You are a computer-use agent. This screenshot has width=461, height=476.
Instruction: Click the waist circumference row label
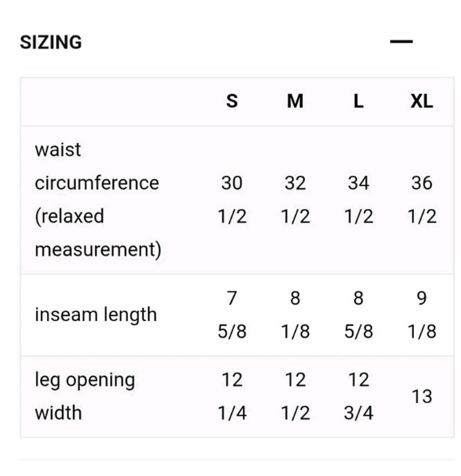[x=98, y=200]
